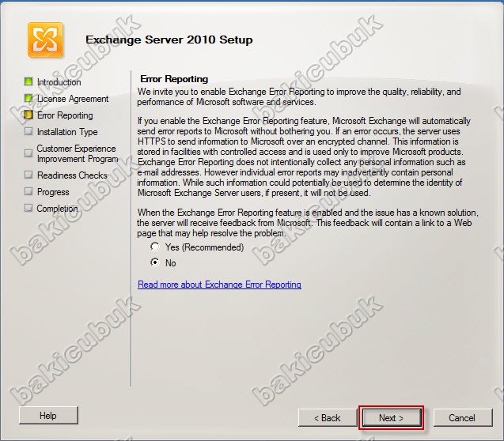Click the Introduction step label

(x=59, y=82)
